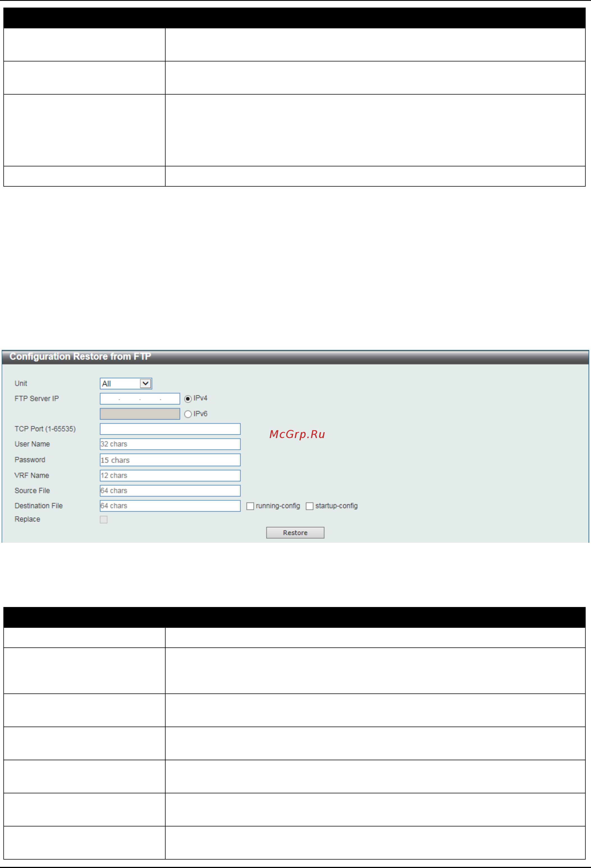Select the IPv4 radio button
The image size is (591, 868).
[x=188, y=399]
